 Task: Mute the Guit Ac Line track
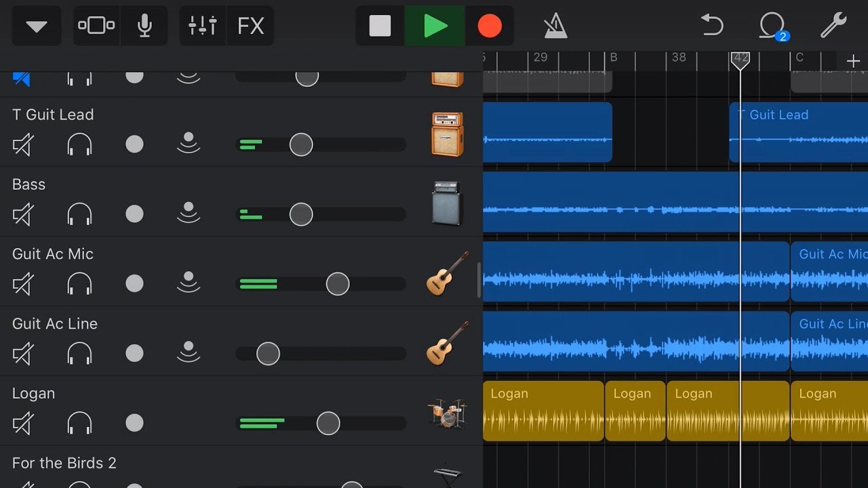tap(22, 353)
